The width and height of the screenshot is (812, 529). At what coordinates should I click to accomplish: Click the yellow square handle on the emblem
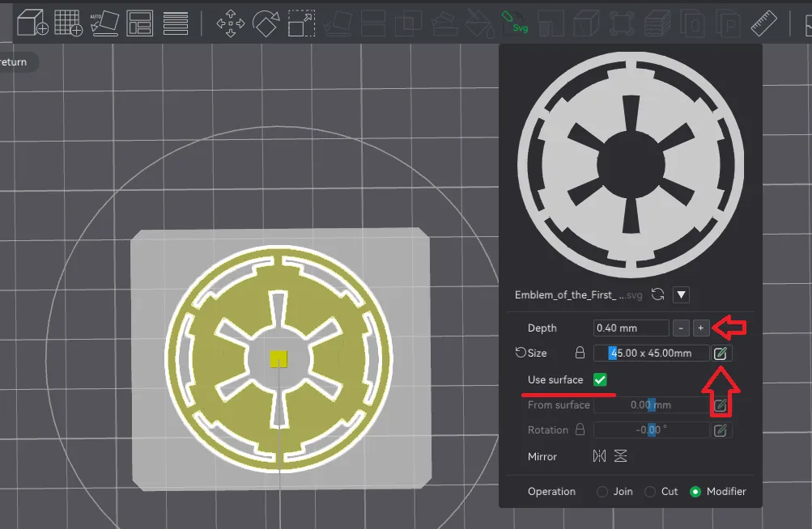point(278,358)
